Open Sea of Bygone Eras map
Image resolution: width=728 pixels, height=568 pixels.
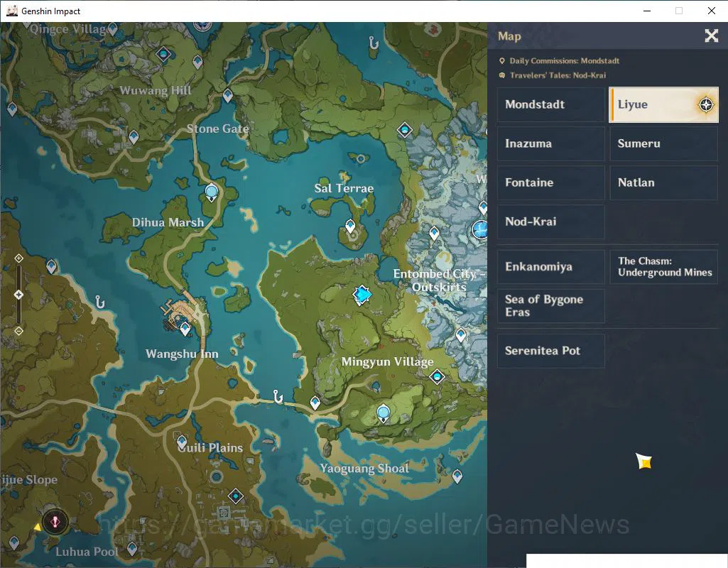(x=551, y=306)
